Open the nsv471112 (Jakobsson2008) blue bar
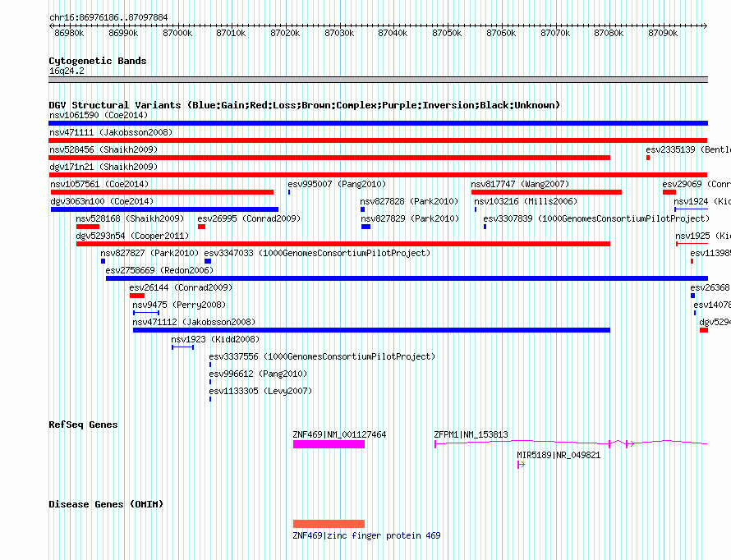Image resolution: width=731 pixels, height=560 pixels. click(x=371, y=330)
